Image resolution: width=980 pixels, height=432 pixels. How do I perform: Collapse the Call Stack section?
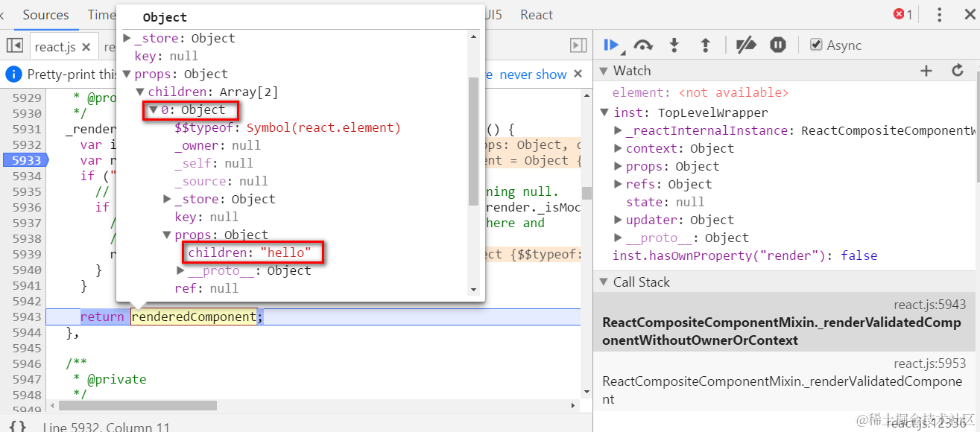604,283
